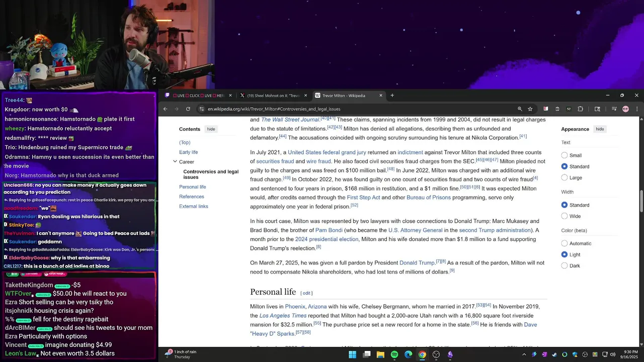The width and height of the screenshot is (644, 362).
Task: Bookmark this page with the star icon
Action: [530, 109]
